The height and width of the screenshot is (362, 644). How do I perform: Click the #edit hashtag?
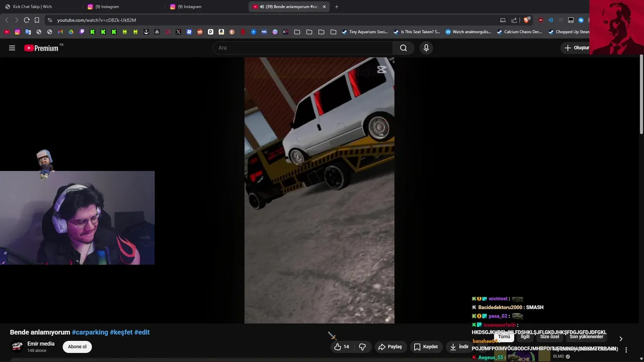[x=142, y=332]
